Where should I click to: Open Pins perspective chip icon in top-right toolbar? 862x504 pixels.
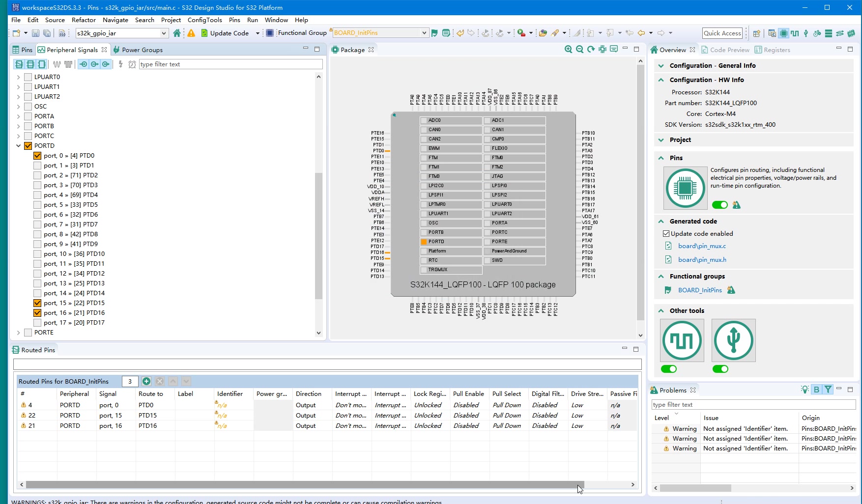point(783,33)
